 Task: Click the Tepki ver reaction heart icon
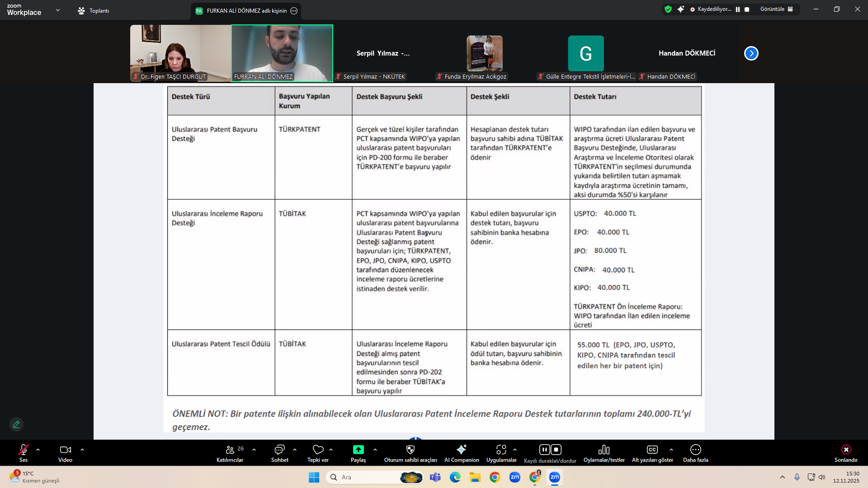pyautogui.click(x=318, y=450)
